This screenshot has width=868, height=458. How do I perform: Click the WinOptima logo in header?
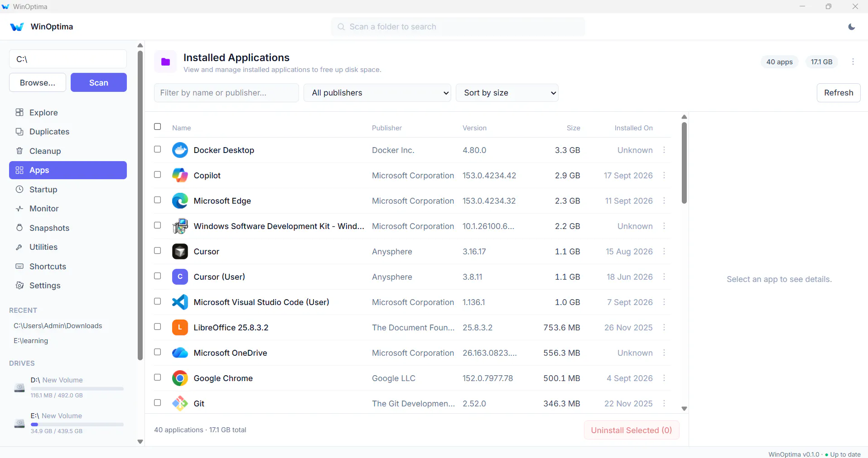pos(17,27)
